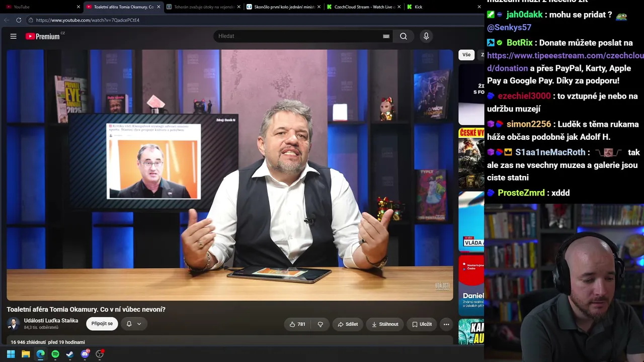Click jah0dakk username in chat

[525, 15]
